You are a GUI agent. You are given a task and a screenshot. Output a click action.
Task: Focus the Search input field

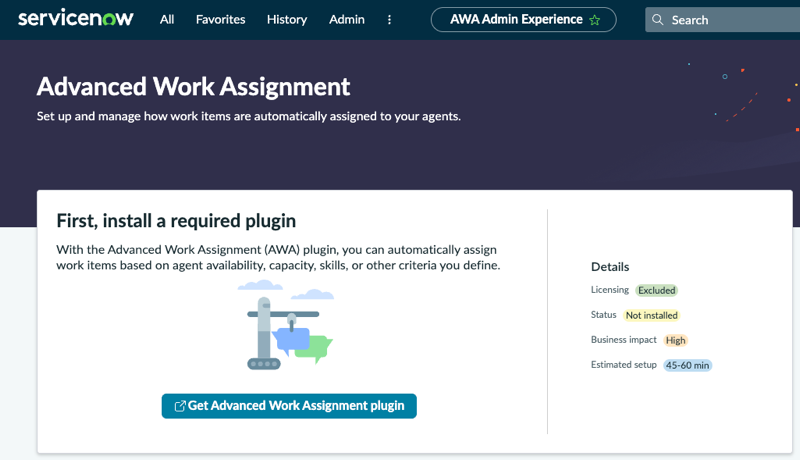pyautogui.click(x=722, y=20)
